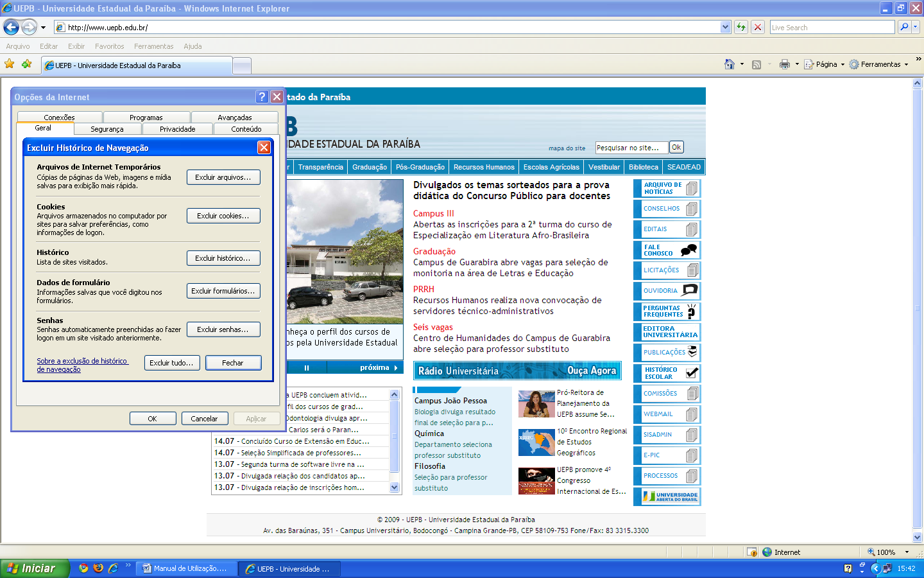Switch to the Conexões tab
Viewport: 924px width, 578px height.
pos(60,118)
